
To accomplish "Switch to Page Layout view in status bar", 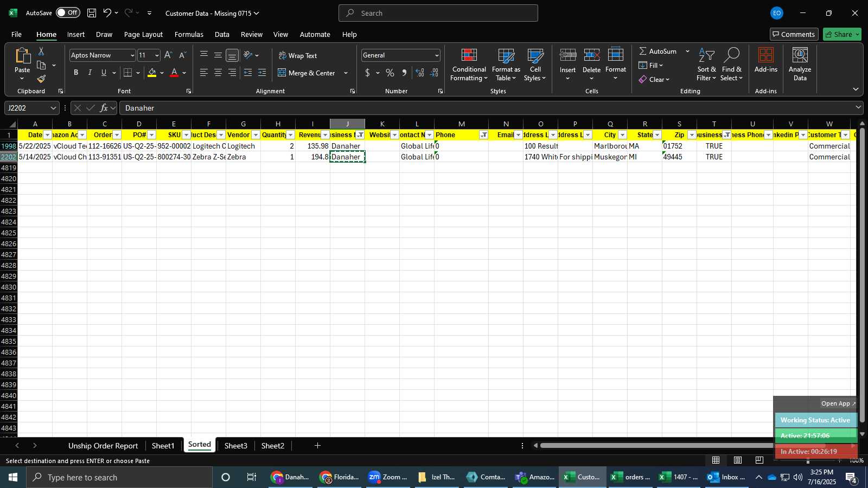I will [x=738, y=460].
